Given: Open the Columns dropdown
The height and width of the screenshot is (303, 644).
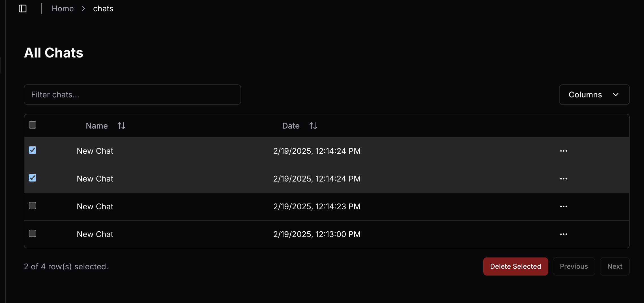Looking at the screenshot, I should tap(594, 95).
